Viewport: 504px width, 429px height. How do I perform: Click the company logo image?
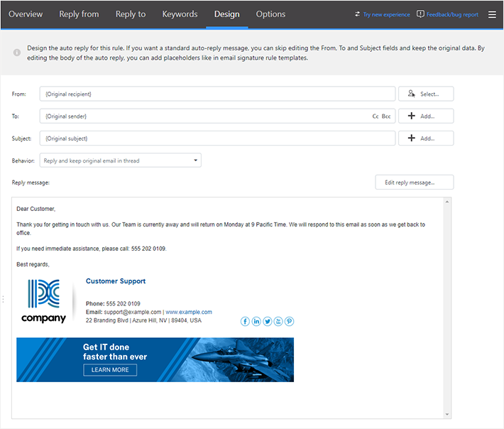[44, 301]
